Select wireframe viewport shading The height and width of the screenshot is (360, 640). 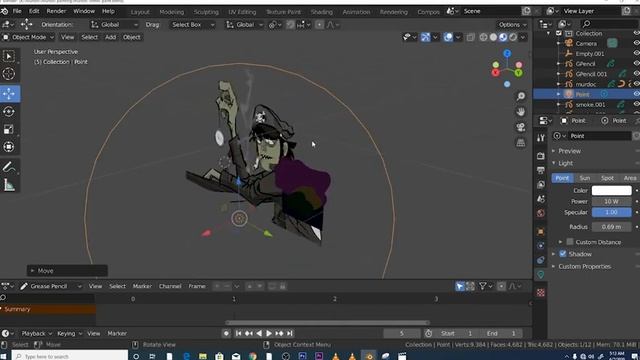pyautogui.click(x=483, y=37)
